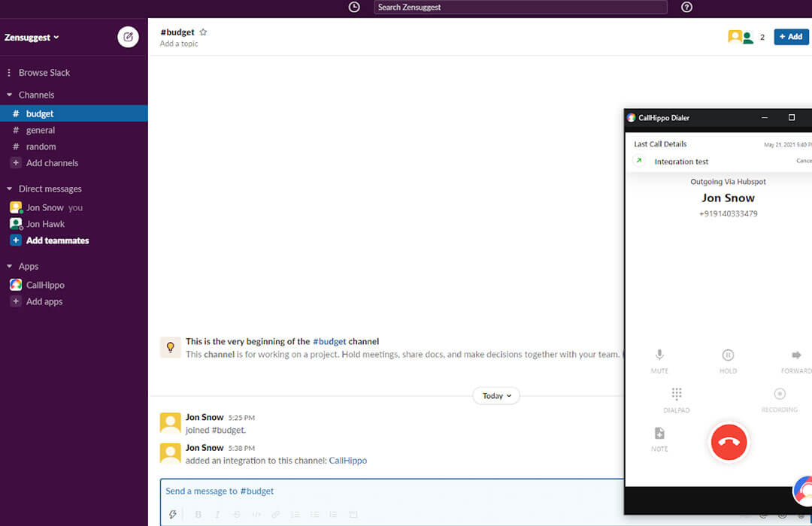This screenshot has width=812, height=526.
Task: Insert a code block in composer
Action: (353, 514)
